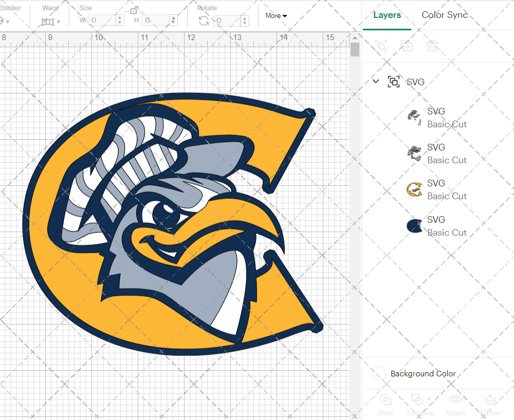This screenshot has width=514, height=420.
Task: Open Basic Cut for the gold C layer
Action: [447, 196]
